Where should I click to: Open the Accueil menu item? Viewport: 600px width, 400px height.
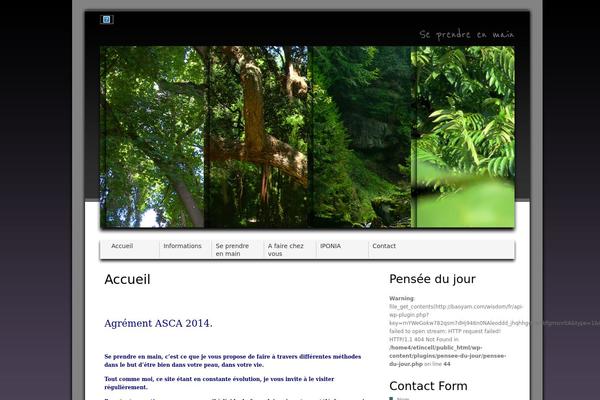tap(122, 246)
